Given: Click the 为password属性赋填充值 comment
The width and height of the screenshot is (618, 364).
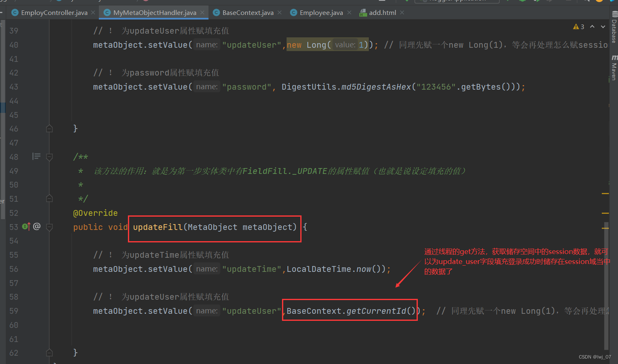Looking at the screenshot, I should [170, 73].
